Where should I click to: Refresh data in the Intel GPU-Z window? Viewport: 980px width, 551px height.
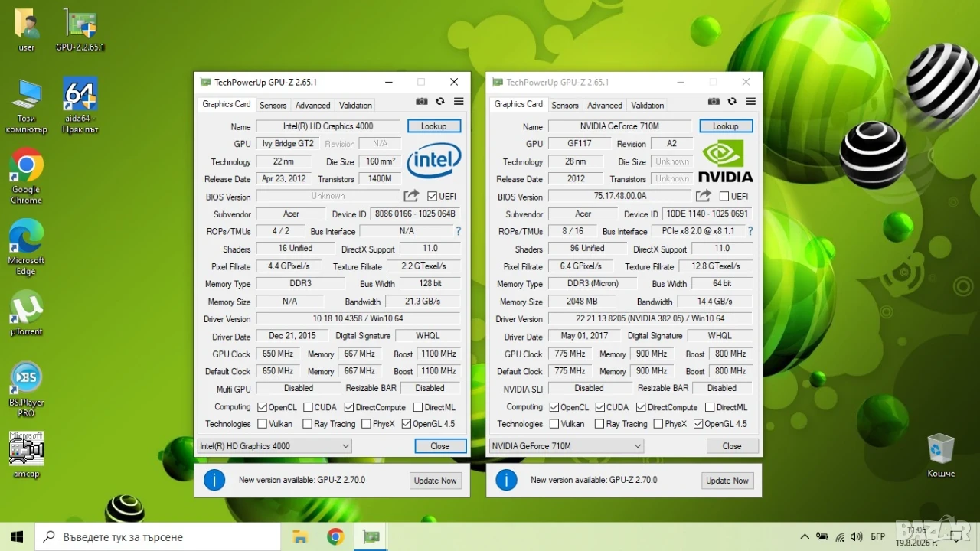[440, 102]
